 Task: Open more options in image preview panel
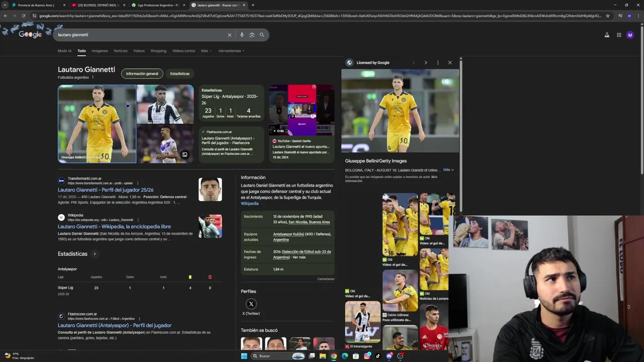click(x=438, y=62)
